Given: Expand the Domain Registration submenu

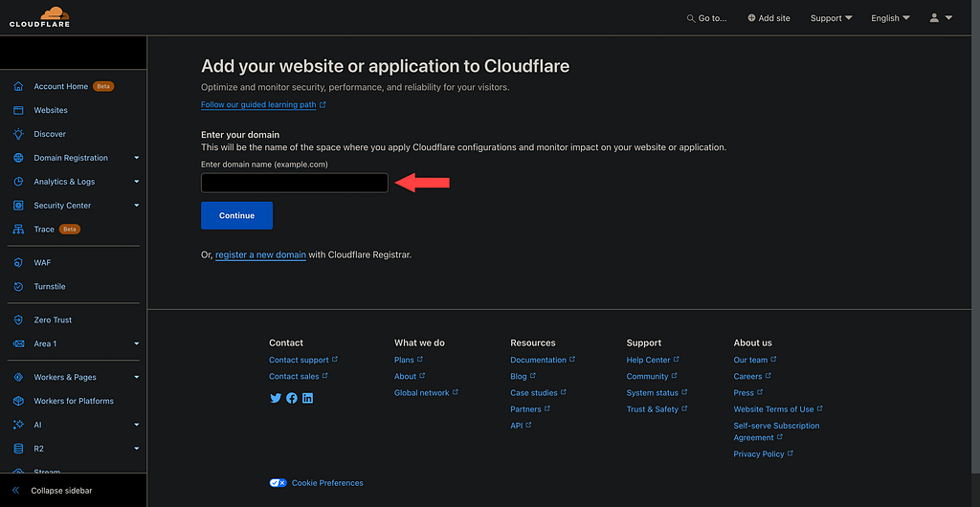Looking at the screenshot, I should tap(136, 158).
